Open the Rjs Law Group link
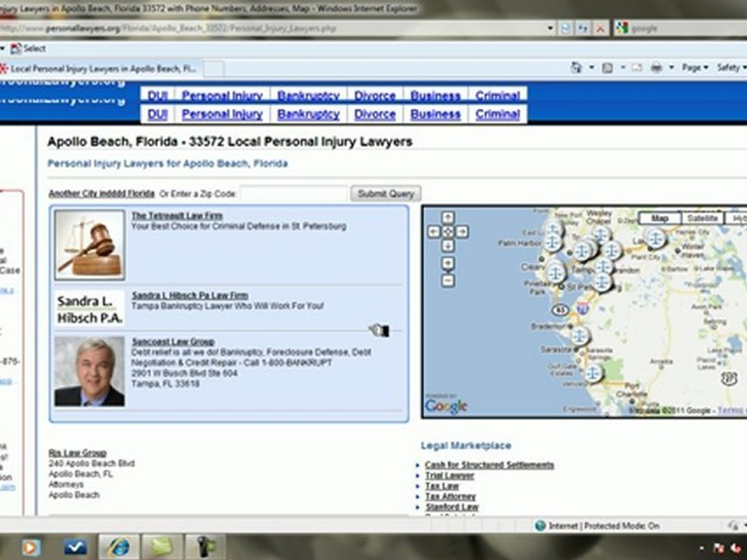The height and width of the screenshot is (560, 747). [77, 453]
